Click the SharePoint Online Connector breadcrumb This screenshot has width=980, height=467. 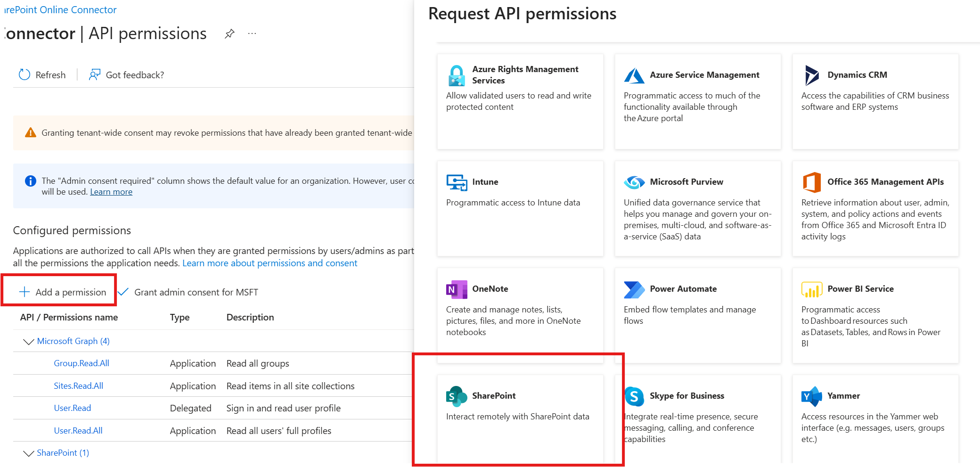click(60, 9)
